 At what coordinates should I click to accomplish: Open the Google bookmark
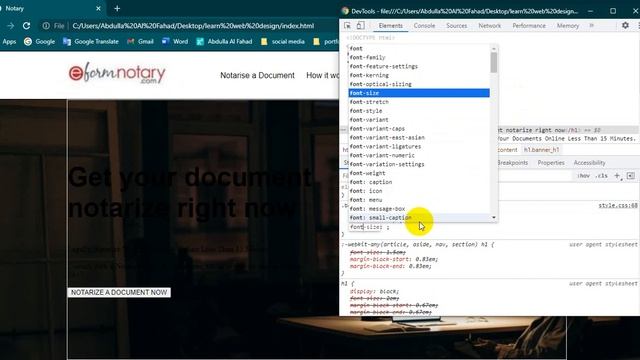tap(40, 41)
